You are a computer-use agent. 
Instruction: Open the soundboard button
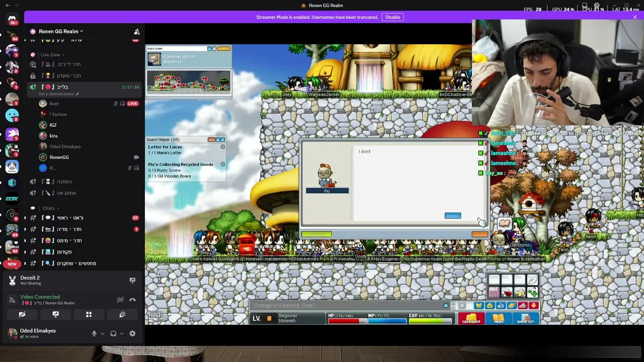[x=122, y=314]
